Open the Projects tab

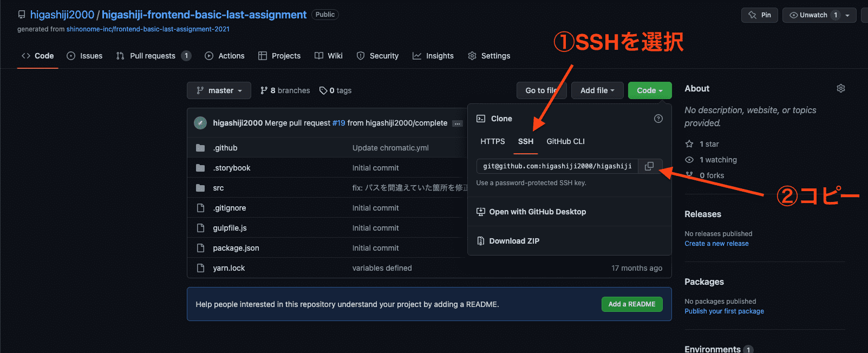(279, 56)
